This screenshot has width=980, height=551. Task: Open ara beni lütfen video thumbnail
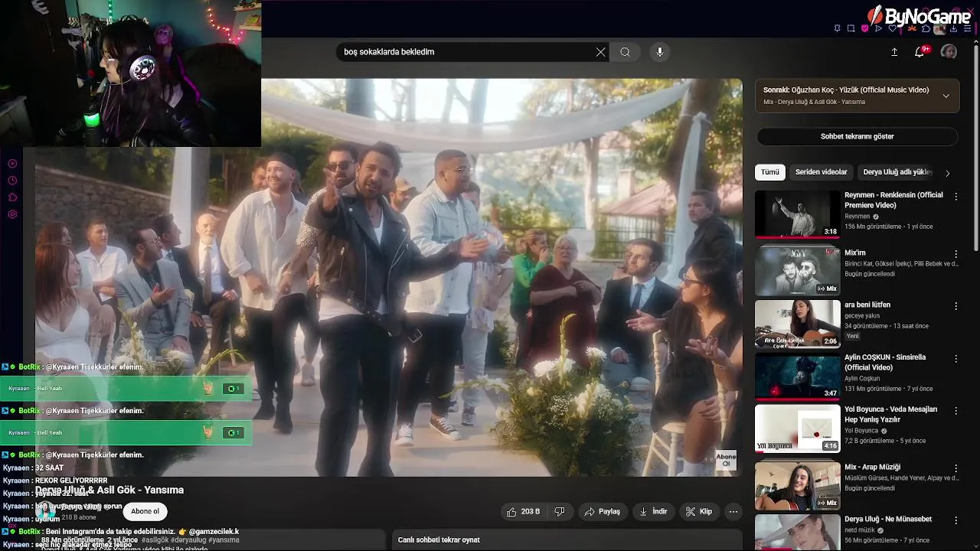[x=797, y=324]
